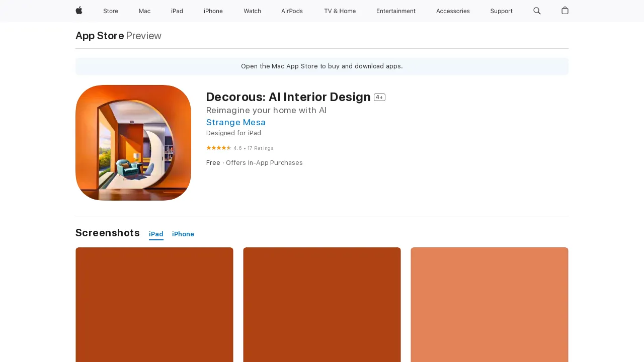
Task: Open the Support page
Action: (501, 11)
